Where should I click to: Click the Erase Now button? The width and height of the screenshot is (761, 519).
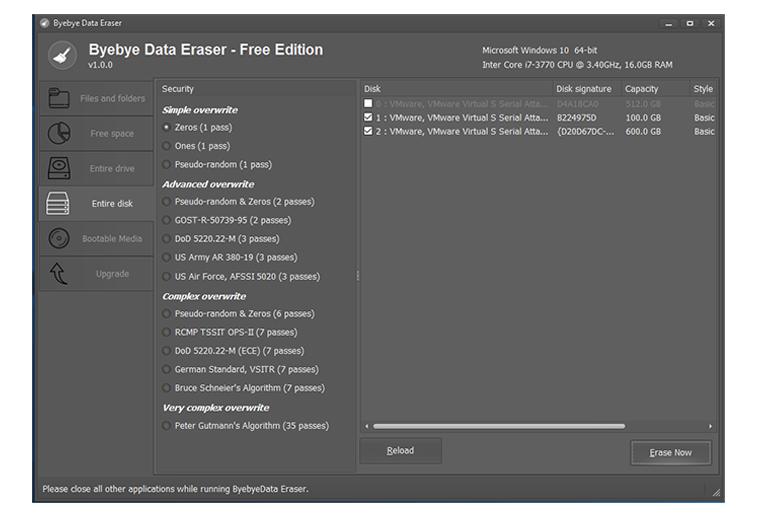pyautogui.click(x=671, y=452)
